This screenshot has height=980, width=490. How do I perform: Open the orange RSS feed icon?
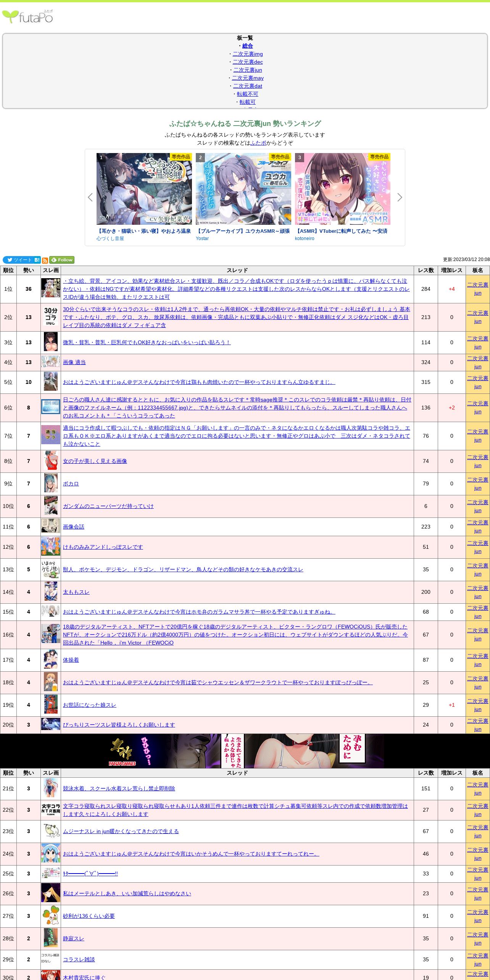pyautogui.click(x=45, y=260)
